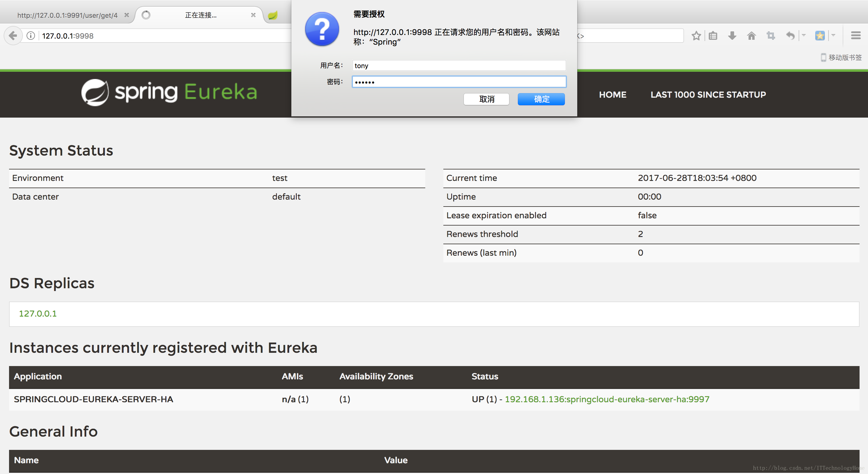
Task: Click the SPRINGCLOUD-EUREKA-SERVER-HA application cell
Action: pos(93,399)
